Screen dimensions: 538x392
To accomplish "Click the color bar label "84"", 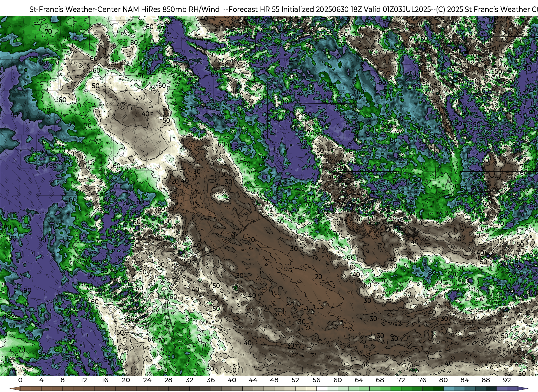I will point(465,380).
